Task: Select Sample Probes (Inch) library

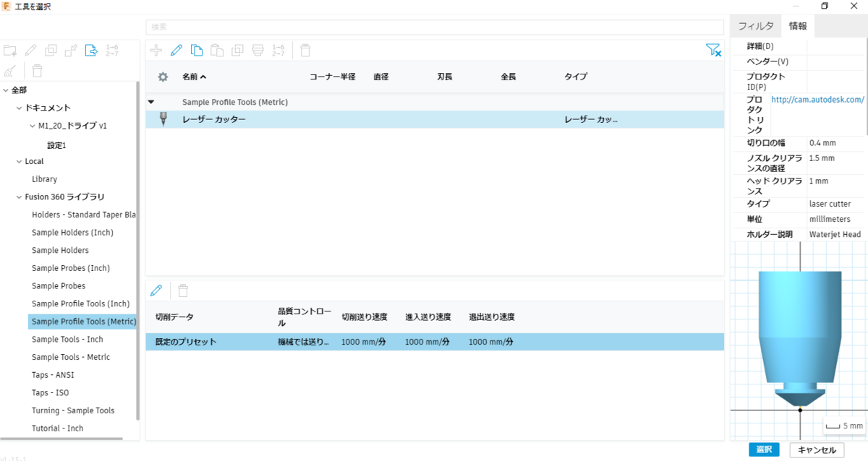Action: (x=71, y=268)
